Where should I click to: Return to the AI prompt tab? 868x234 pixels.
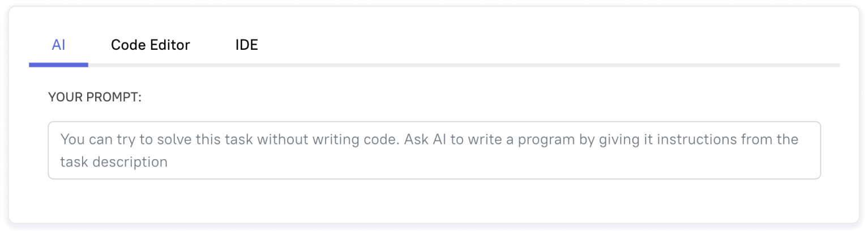coord(58,45)
